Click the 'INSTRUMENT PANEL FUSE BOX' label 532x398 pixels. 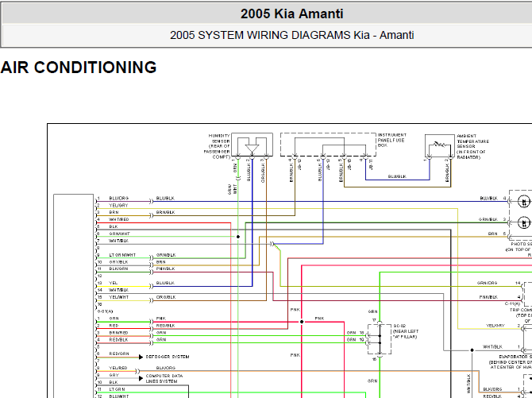coord(392,140)
